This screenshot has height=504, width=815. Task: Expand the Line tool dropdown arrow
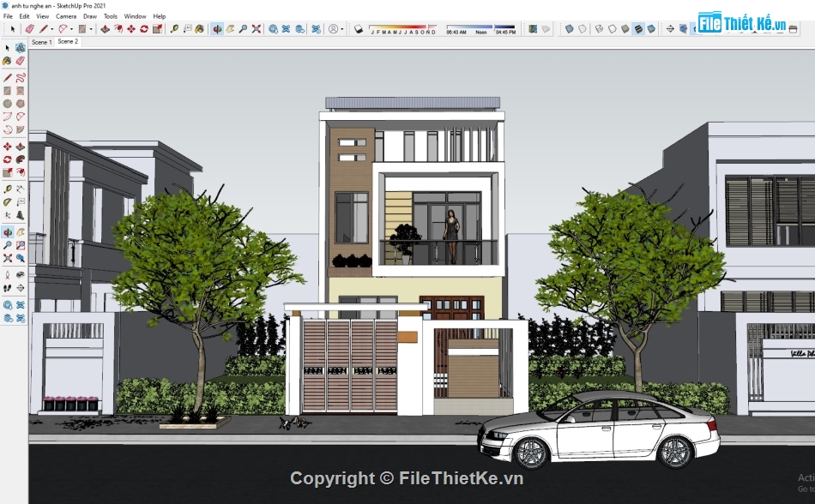pyautogui.click(x=52, y=29)
